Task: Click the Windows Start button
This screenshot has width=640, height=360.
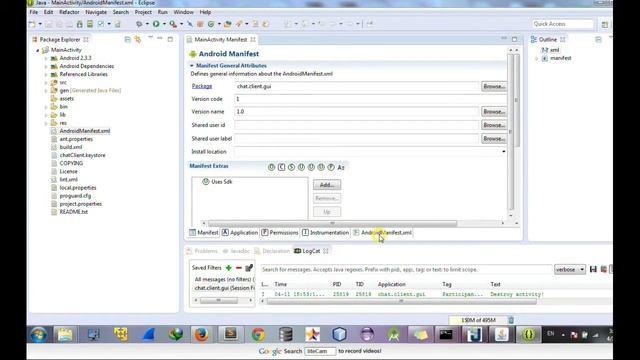Action: point(39,334)
